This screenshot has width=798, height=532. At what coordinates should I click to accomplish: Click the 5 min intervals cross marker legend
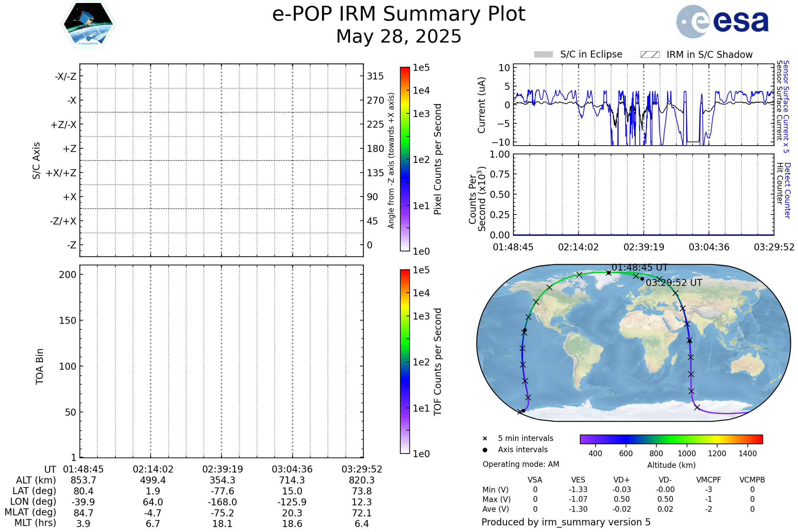(x=485, y=439)
